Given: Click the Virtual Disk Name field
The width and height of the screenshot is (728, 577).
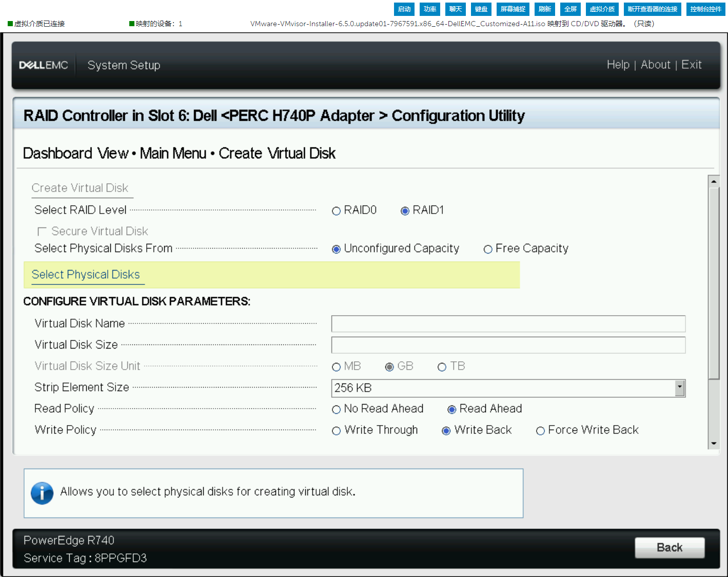Looking at the screenshot, I should click(508, 324).
